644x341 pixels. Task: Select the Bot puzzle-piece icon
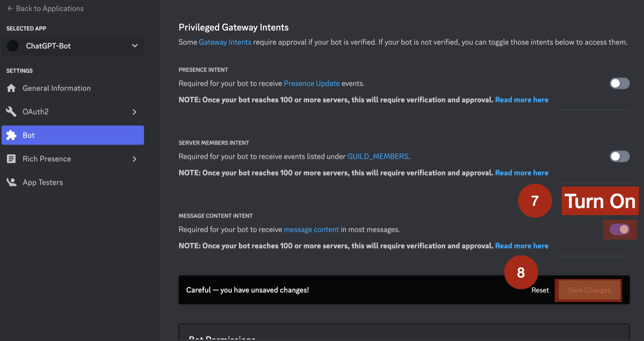tap(11, 135)
